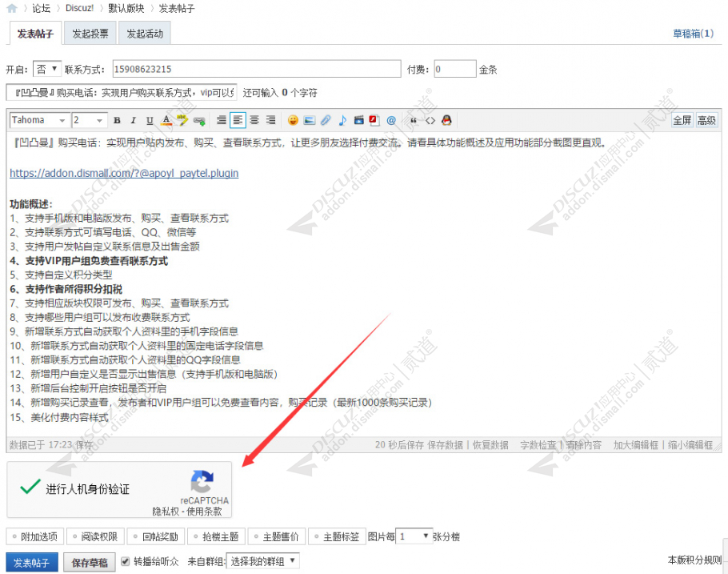Screen dimensions: 728x574
Task: Open the font color picker
Action: click(x=166, y=120)
